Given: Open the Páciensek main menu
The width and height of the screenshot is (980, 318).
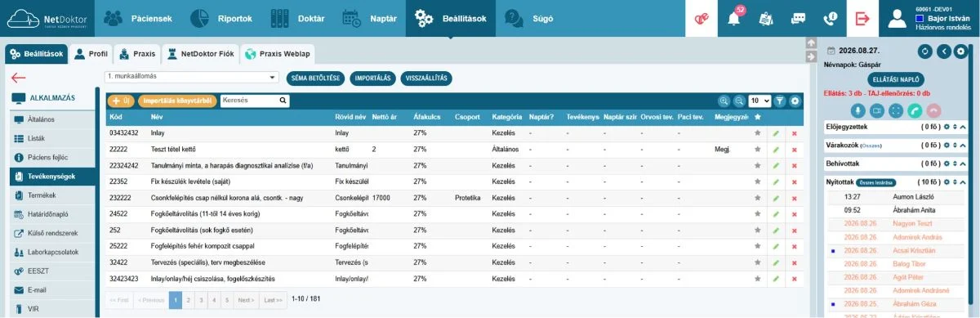Looking at the screenshot, I should pos(138,18).
